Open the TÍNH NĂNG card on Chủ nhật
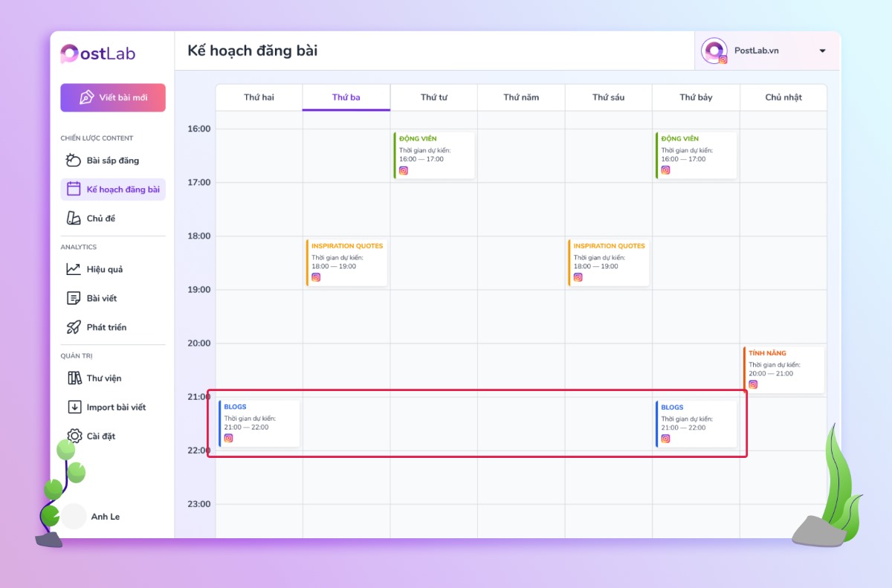This screenshot has width=892, height=588. click(x=783, y=369)
